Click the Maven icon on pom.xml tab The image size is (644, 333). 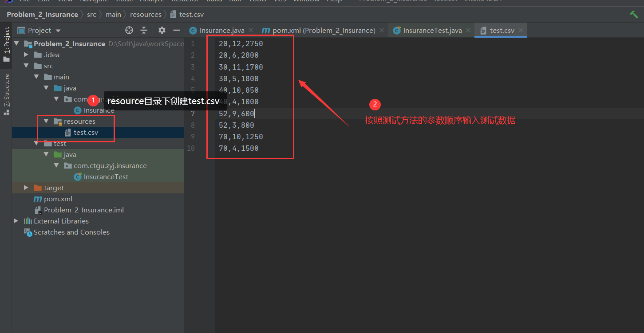[266, 30]
